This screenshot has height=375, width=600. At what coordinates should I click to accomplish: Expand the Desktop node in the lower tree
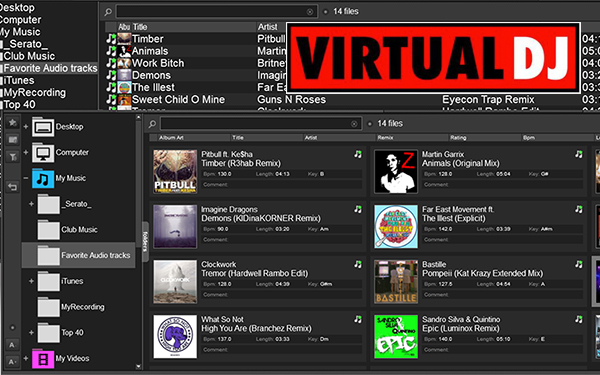(x=26, y=126)
